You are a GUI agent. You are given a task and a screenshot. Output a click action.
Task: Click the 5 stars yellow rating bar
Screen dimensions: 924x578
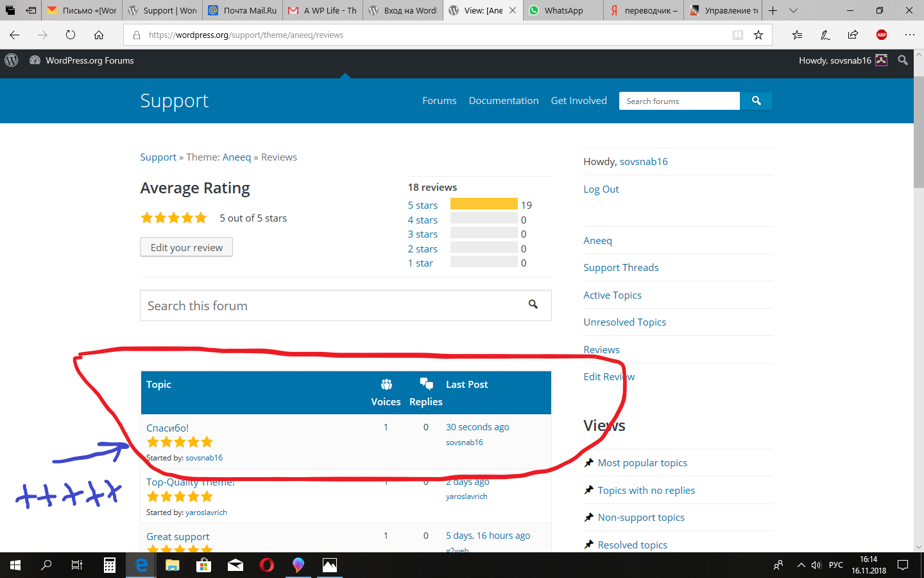[x=484, y=204]
